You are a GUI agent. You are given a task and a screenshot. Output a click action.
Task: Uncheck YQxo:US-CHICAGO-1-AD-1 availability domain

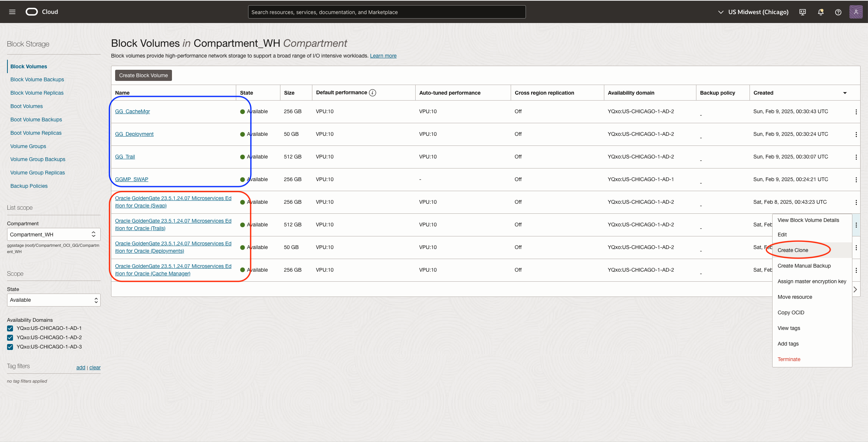10,328
